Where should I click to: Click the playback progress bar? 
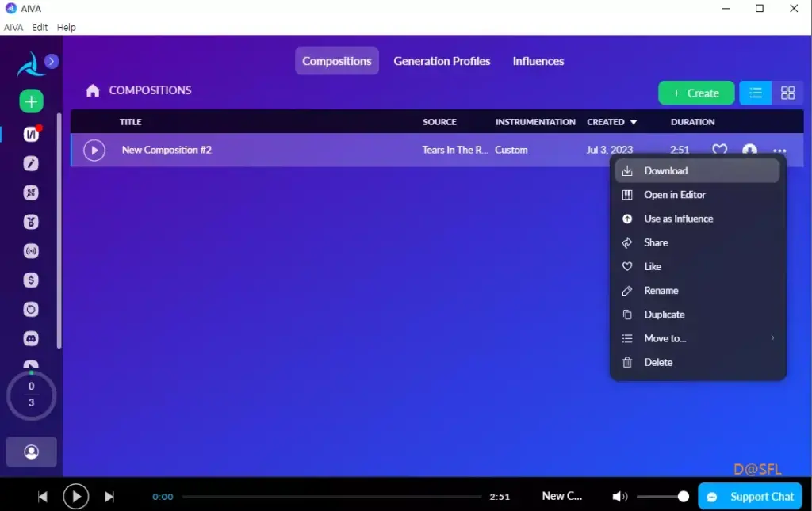click(x=331, y=497)
